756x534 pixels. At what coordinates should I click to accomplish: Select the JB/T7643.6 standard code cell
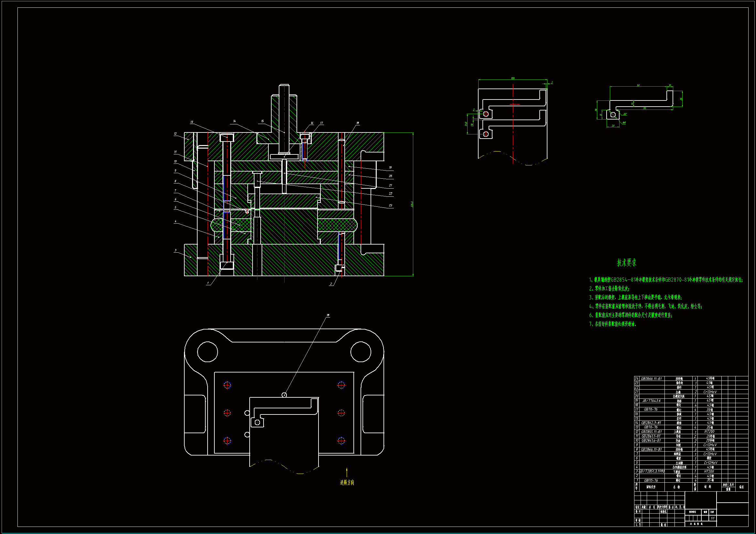pyautogui.click(x=651, y=401)
